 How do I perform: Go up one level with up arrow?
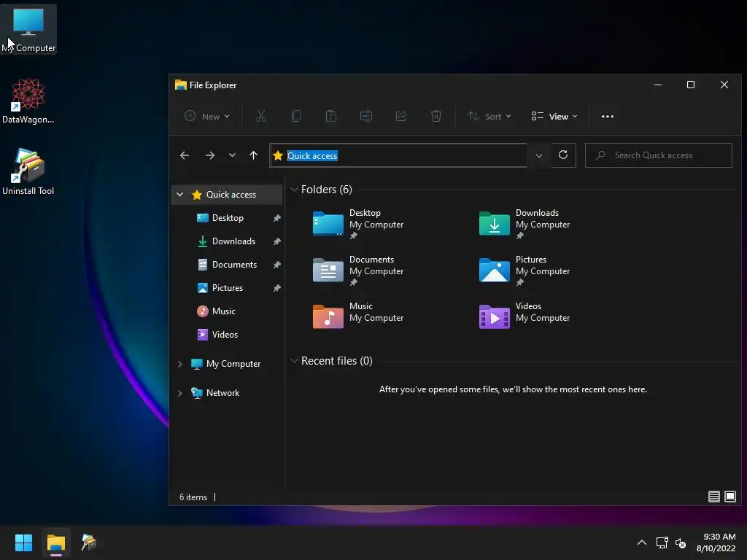click(x=253, y=155)
